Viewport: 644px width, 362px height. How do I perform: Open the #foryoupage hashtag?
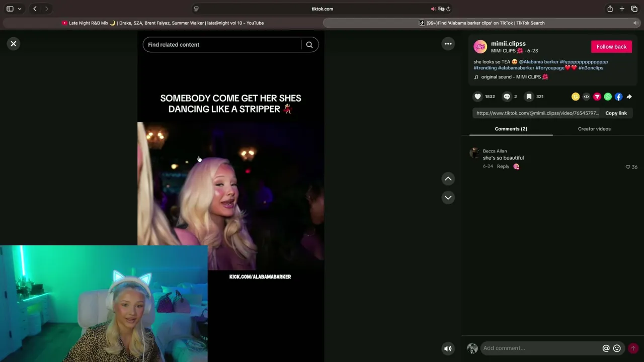pyautogui.click(x=549, y=68)
